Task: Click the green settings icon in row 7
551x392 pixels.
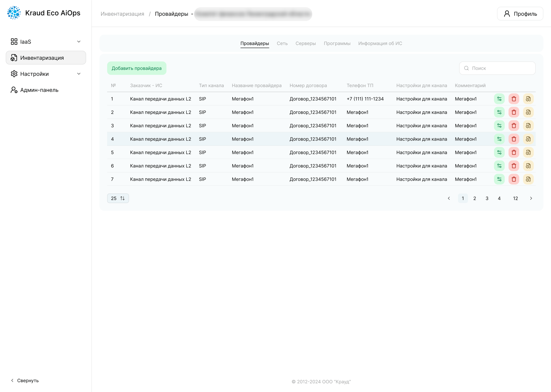Action: click(499, 179)
